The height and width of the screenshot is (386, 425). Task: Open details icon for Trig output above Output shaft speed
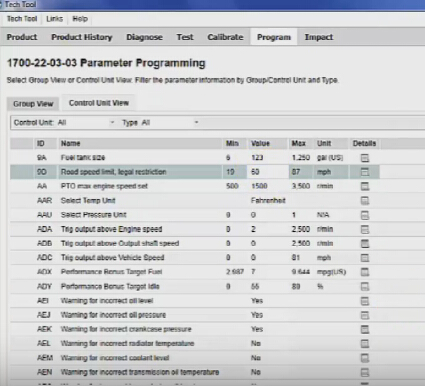click(x=365, y=244)
